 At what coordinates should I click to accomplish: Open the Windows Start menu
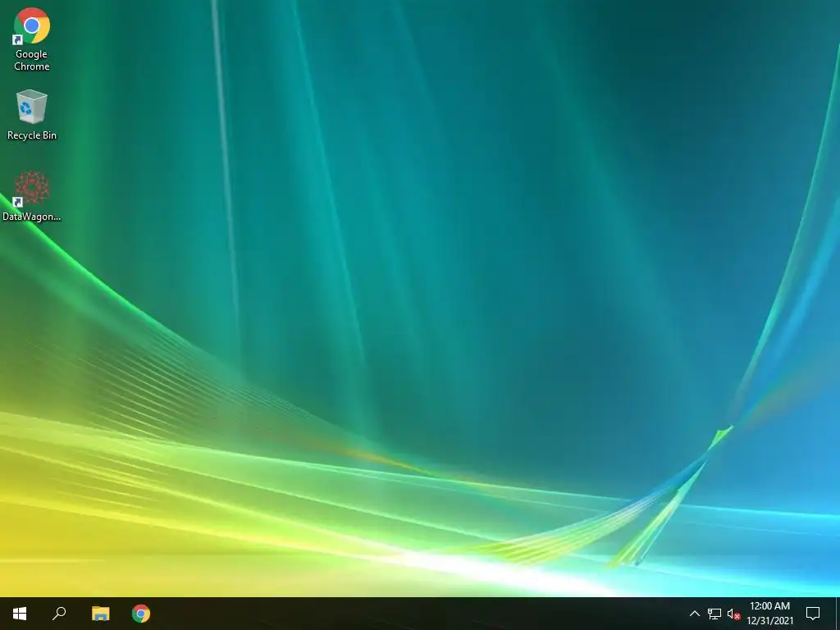[x=20, y=614]
